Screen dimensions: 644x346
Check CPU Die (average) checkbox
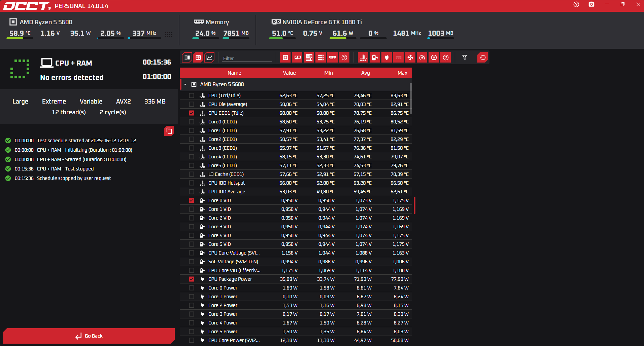tap(192, 104)
